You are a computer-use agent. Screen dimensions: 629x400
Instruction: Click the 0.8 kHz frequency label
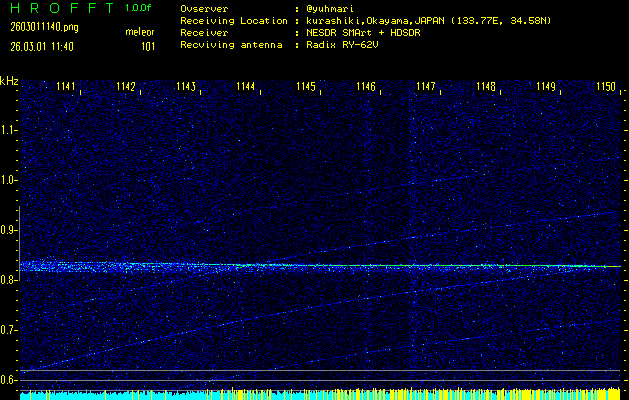pos(9,280)
